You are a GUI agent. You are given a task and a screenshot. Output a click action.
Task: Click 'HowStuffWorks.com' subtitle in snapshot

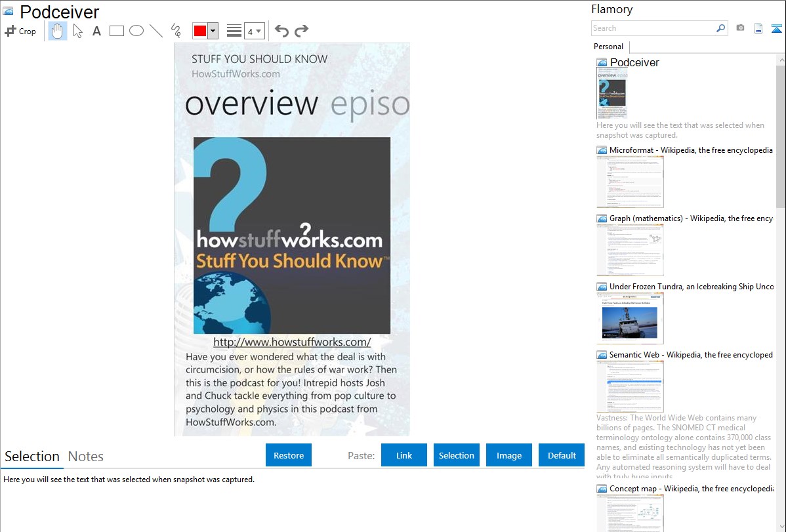pyautogui.click(x=236, y=73)
